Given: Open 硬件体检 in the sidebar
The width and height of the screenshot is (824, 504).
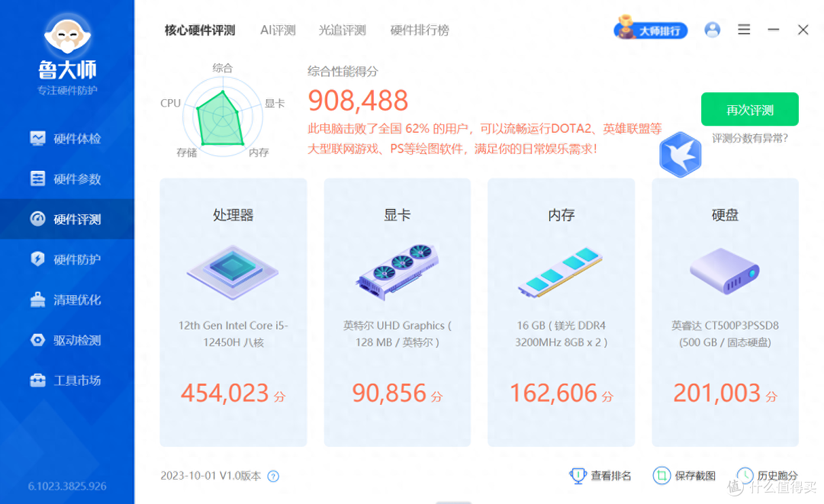Looking at the screenshot, I should [x=66, y=139].
